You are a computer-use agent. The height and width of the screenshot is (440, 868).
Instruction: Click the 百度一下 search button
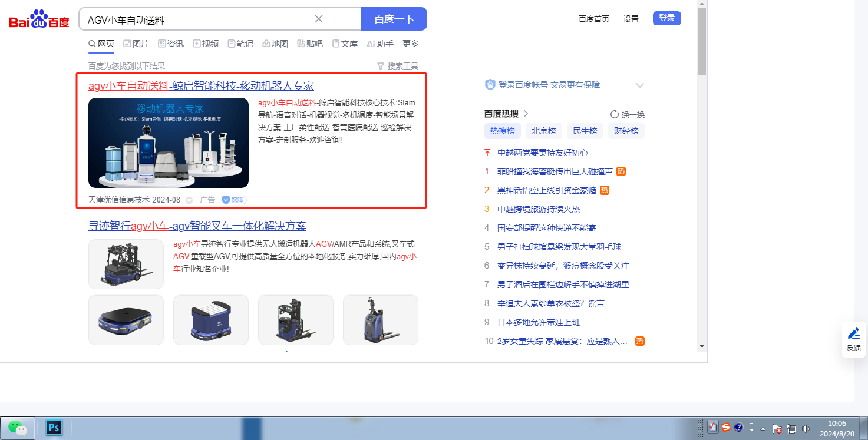tap(394, 19)
